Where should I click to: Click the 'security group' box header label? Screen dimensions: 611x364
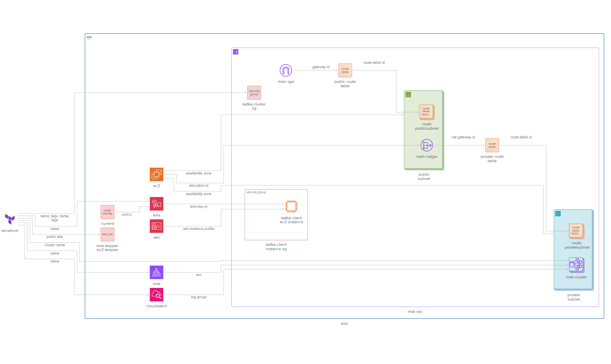256,192
